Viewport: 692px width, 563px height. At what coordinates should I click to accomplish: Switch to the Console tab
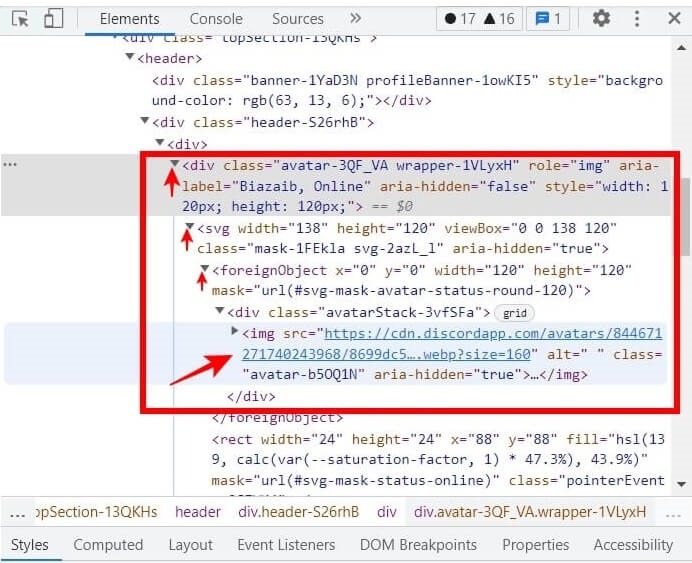pyautogui.click(x=216, y=19)
